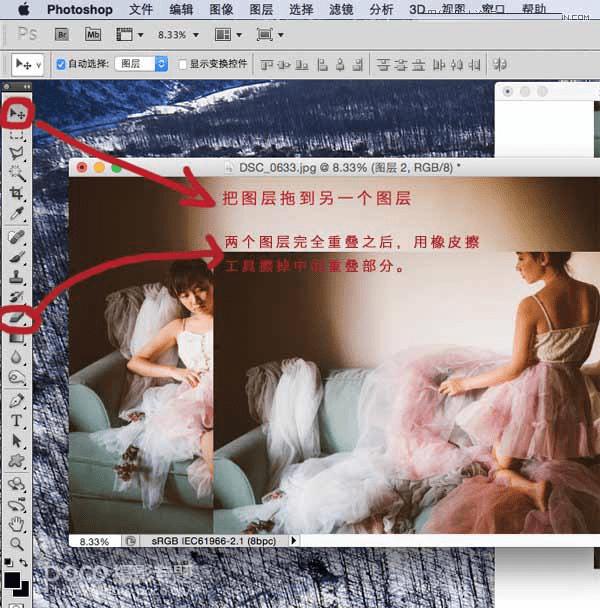The height and width of the screenshot is (608, 600).
Task: Launch Adobe Bridge with Br button
Action: coord(62,35)
